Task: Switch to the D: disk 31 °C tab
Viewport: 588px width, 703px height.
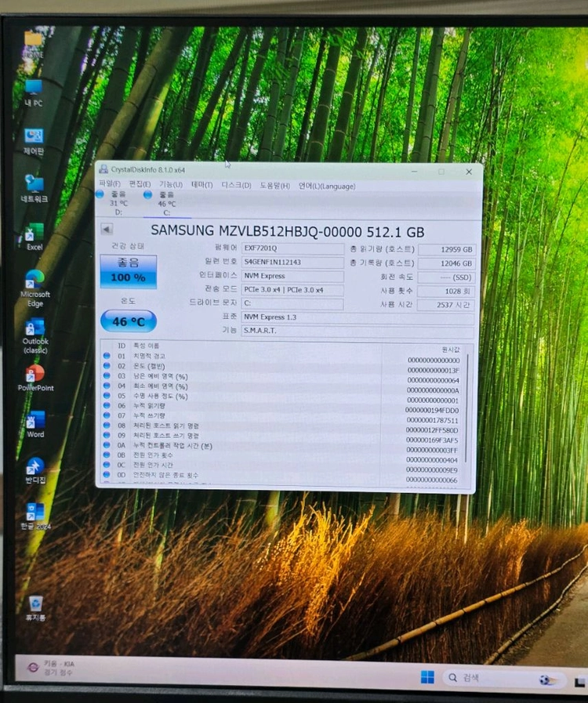Action: click(x=118, y=203)
